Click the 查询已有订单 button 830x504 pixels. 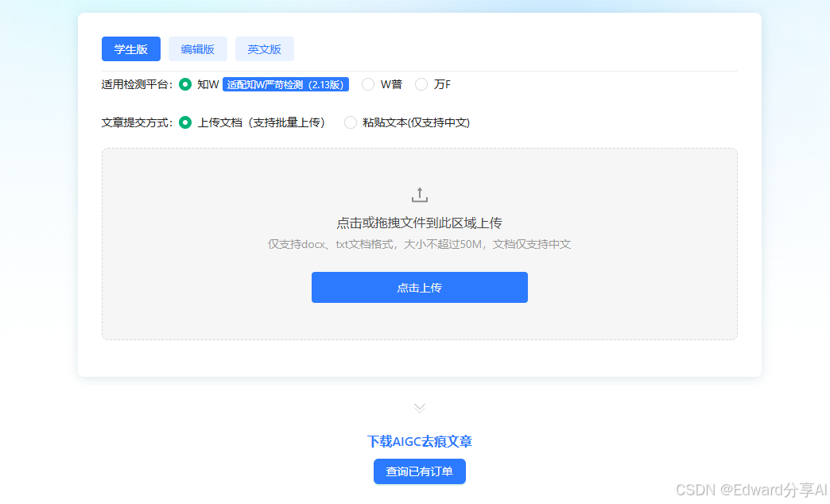pos(420,471)
